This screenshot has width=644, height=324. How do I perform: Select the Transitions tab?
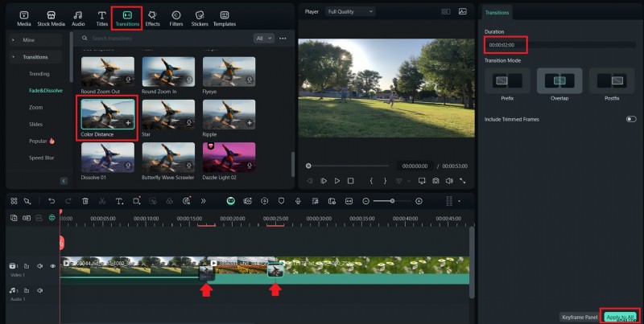[x=127, y=18]
